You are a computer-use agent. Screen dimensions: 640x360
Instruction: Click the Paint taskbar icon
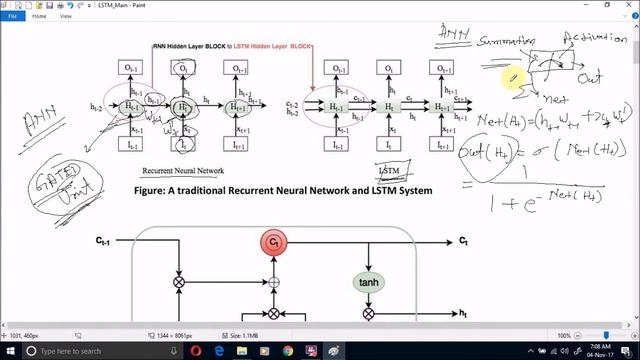click(x=333, y=351)
